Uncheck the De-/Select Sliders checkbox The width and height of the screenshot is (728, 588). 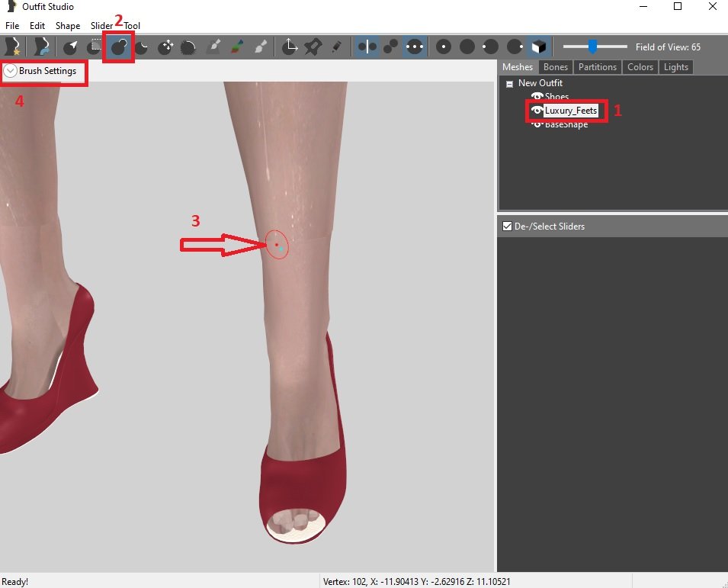coord(507,227)
